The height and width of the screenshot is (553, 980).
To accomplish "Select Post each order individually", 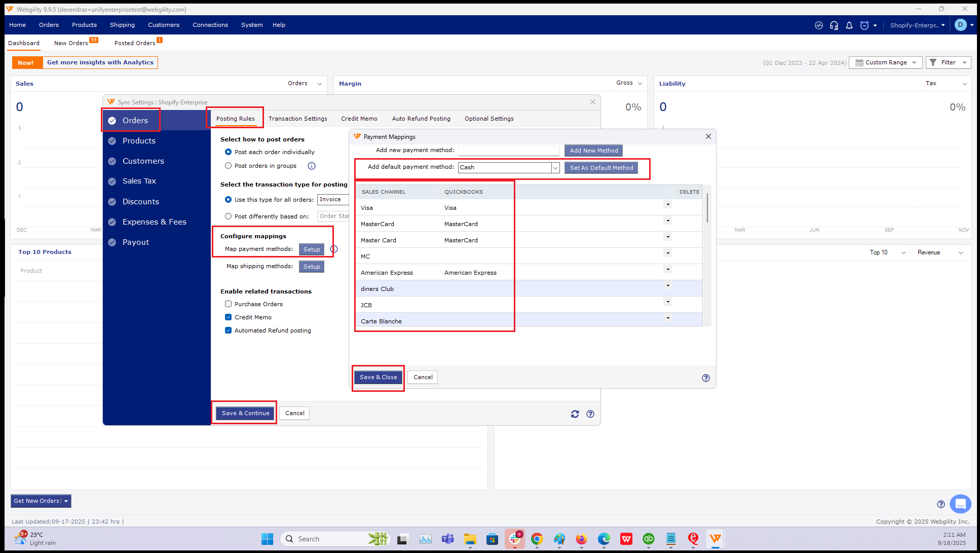I will tap(228, 152).
